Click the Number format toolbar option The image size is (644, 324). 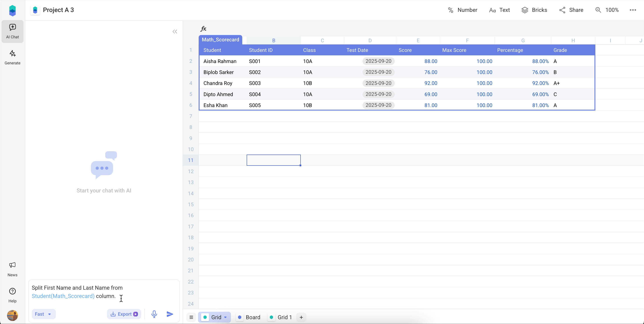(462, 10)
